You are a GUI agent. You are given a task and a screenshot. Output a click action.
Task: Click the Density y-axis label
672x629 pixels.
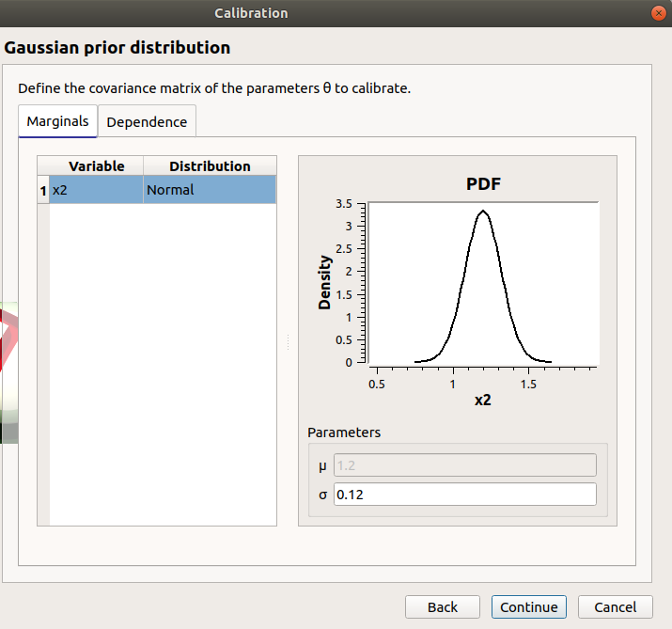pos(325,283)
